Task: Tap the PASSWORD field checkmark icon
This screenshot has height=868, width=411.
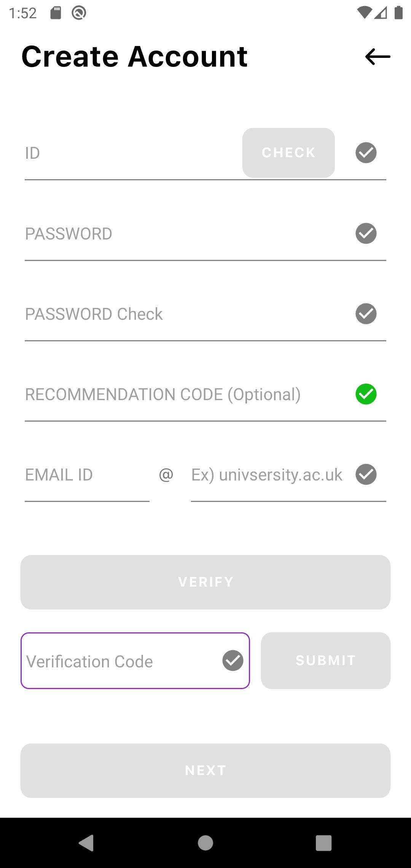Action: pos(366,233)
